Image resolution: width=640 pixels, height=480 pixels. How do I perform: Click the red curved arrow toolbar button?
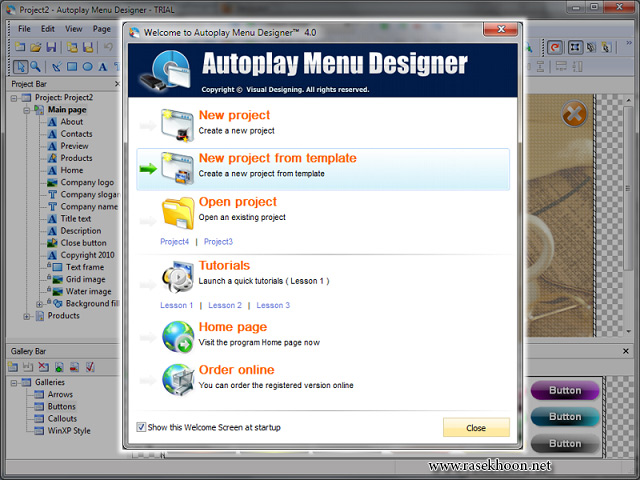tap(555, 47)
